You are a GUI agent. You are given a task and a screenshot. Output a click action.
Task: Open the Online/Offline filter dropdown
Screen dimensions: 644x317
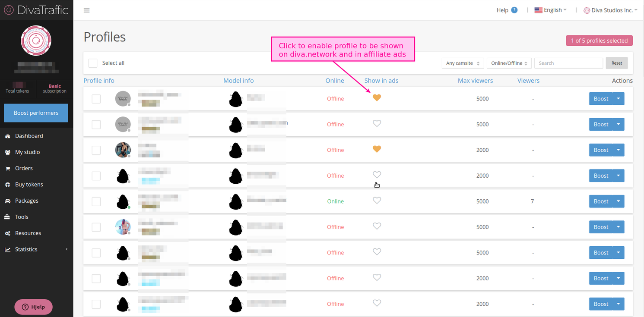coord(509,63)
